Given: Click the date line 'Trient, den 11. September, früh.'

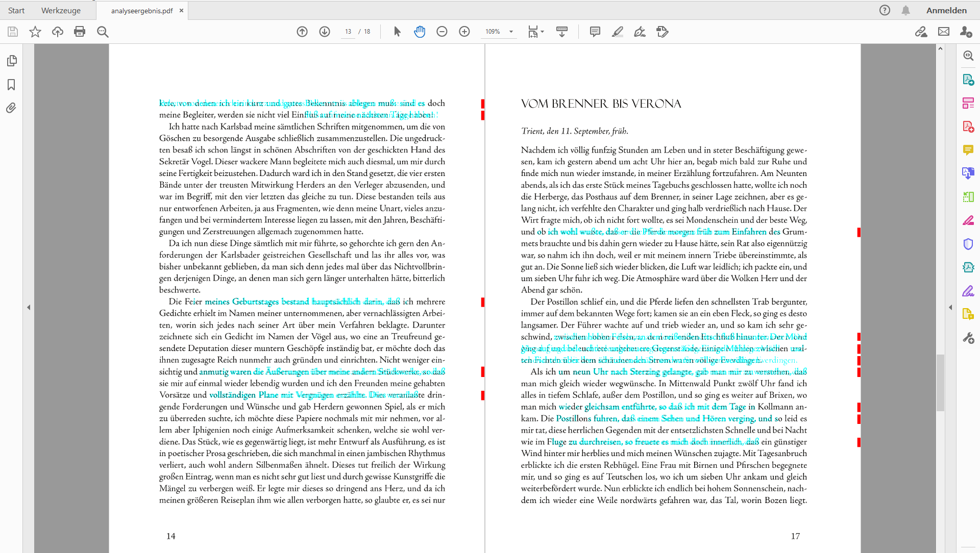Looking at the screenshot, I should 575,132.
